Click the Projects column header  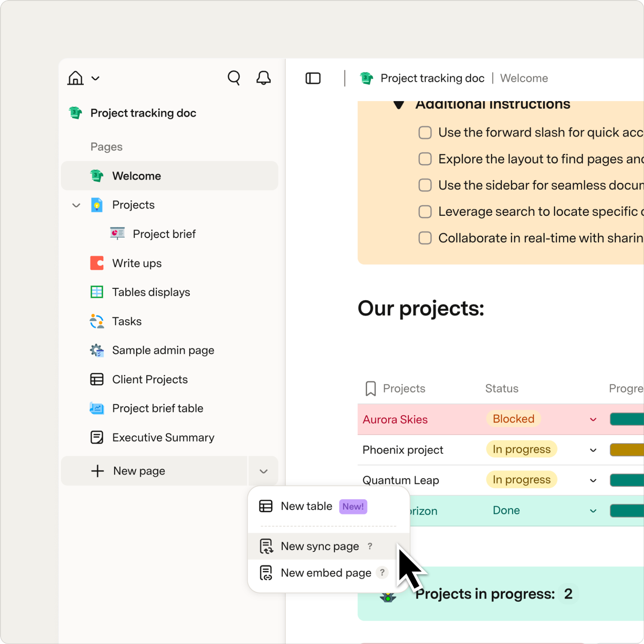coord(404,389)
